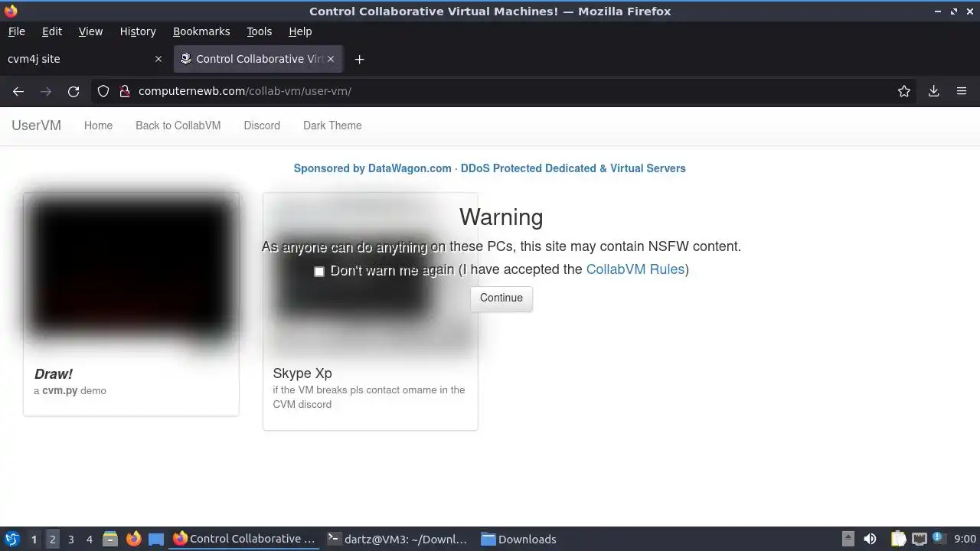This screenshot has width=980, height=551.
Task: Click the Control Collaborative taskbar window button
Action: coord(244,539)
